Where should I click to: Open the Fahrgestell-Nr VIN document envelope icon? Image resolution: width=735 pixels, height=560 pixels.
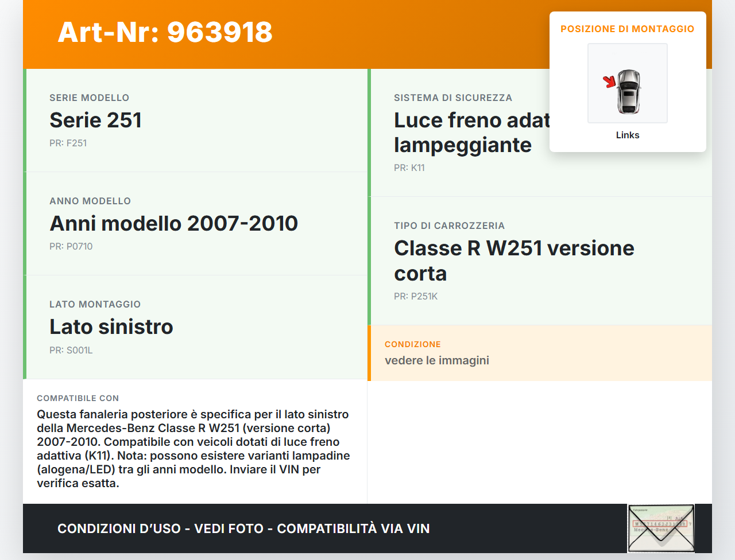[x=660, y=528]
